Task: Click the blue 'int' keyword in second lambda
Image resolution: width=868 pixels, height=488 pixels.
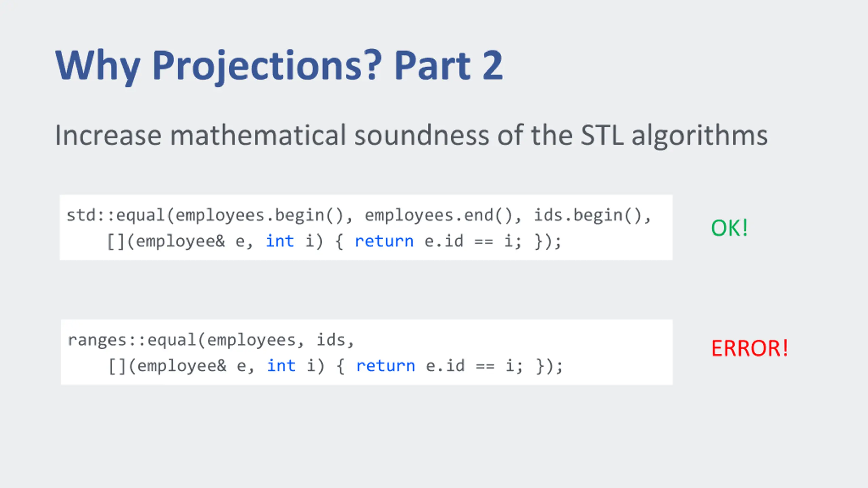Action: pyautogui.click(x=281, y=366)
